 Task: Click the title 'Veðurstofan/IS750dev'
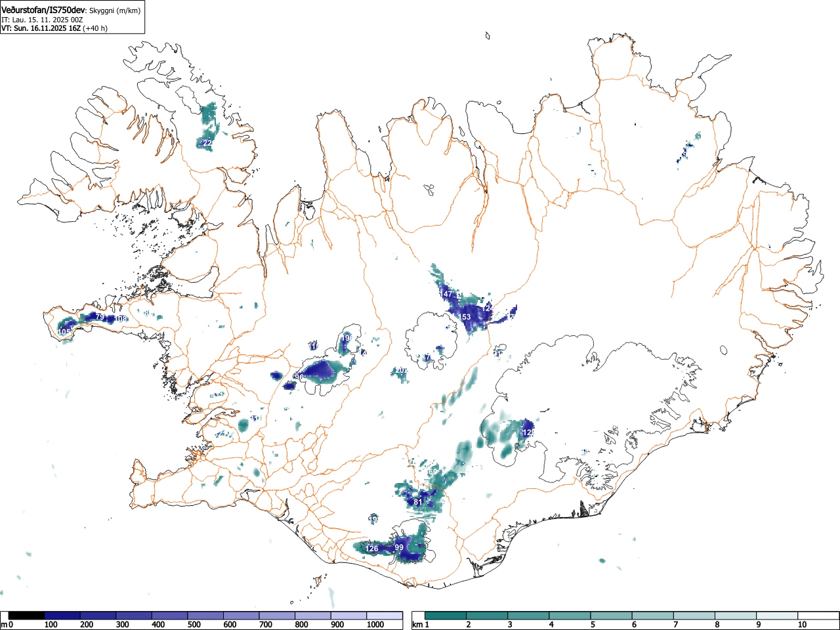[x=43, y=10]
